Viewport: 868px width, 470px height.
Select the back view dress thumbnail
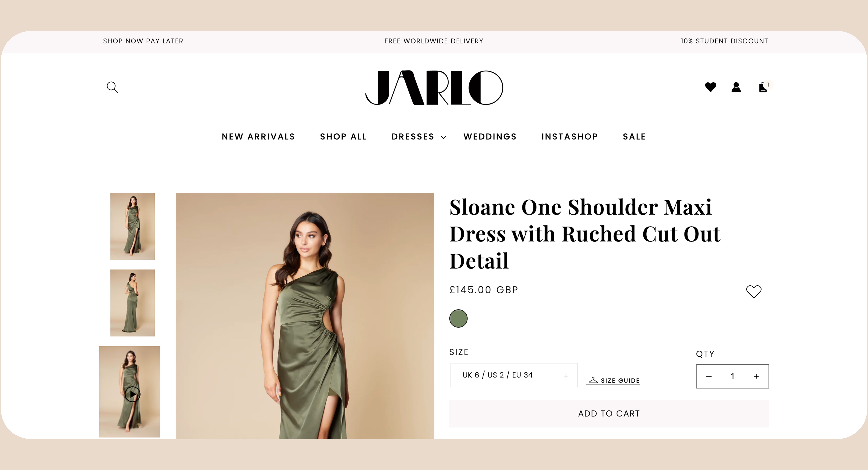click(132, 303)
